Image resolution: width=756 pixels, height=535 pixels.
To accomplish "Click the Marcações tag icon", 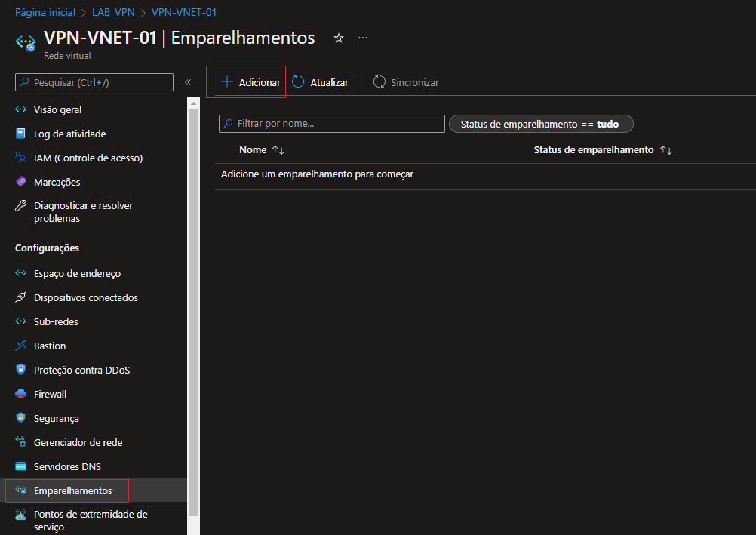I will (x=20, y=182).
